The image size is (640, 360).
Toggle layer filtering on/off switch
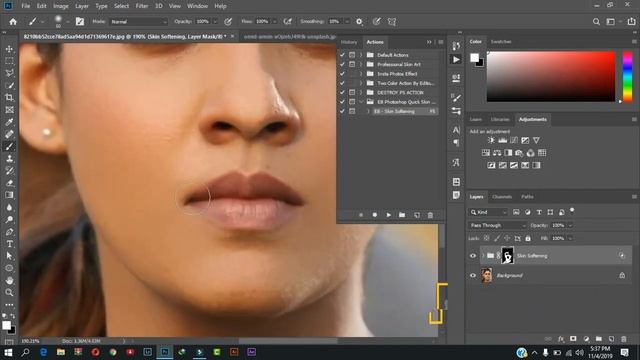572,211
